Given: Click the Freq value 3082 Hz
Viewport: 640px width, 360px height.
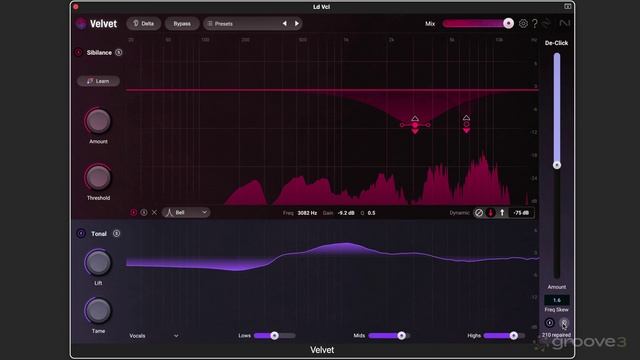Looking at the screenshot, I should click(x=307, y=213).
